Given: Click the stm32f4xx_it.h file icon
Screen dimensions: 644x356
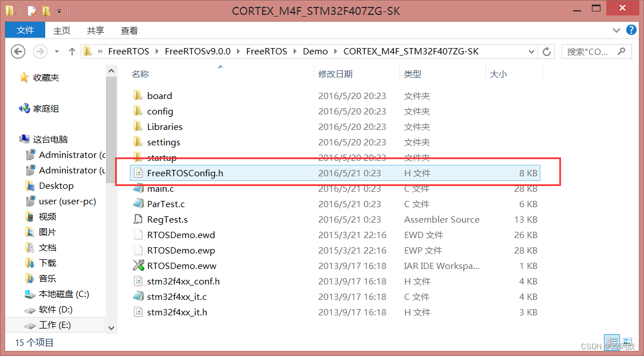Looking at the screenshot, I should [138, 312].
